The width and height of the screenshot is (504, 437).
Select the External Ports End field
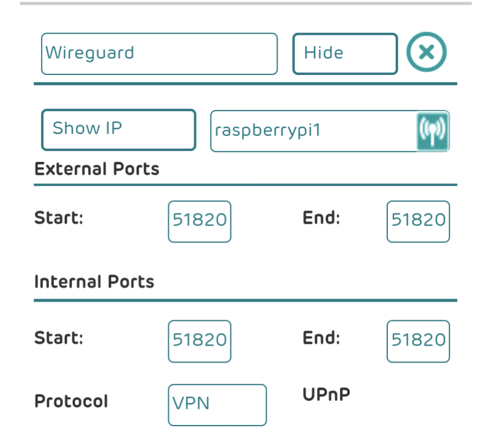pos(418,221)
